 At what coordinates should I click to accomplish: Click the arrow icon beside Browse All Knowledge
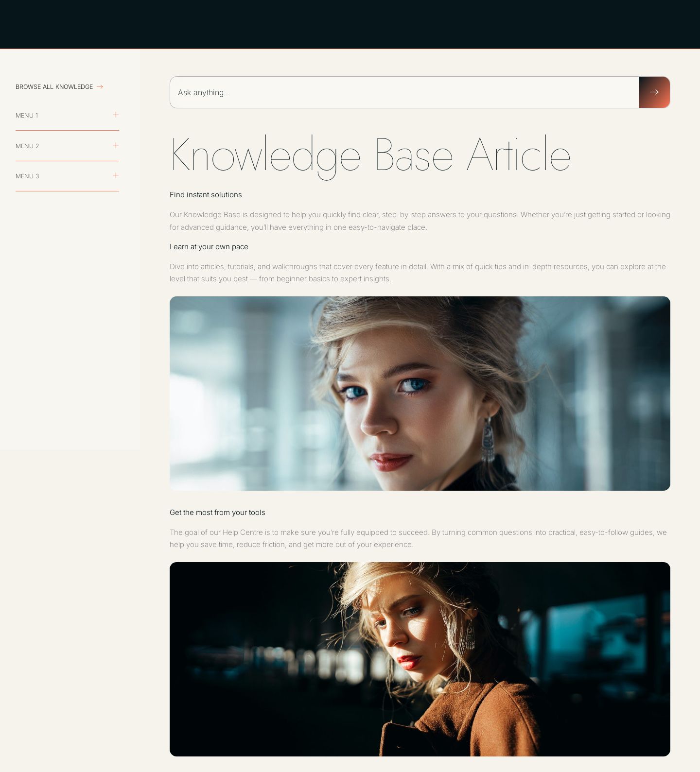100,87
